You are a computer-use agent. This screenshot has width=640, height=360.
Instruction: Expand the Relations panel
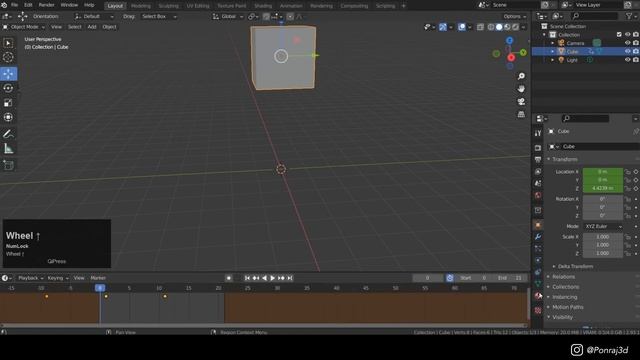[563, 277]
